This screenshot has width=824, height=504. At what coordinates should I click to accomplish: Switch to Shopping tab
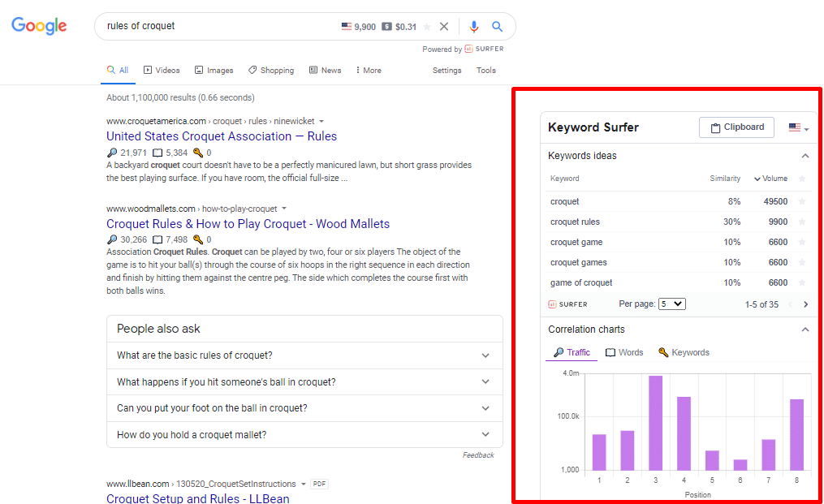tap(271, 71)
